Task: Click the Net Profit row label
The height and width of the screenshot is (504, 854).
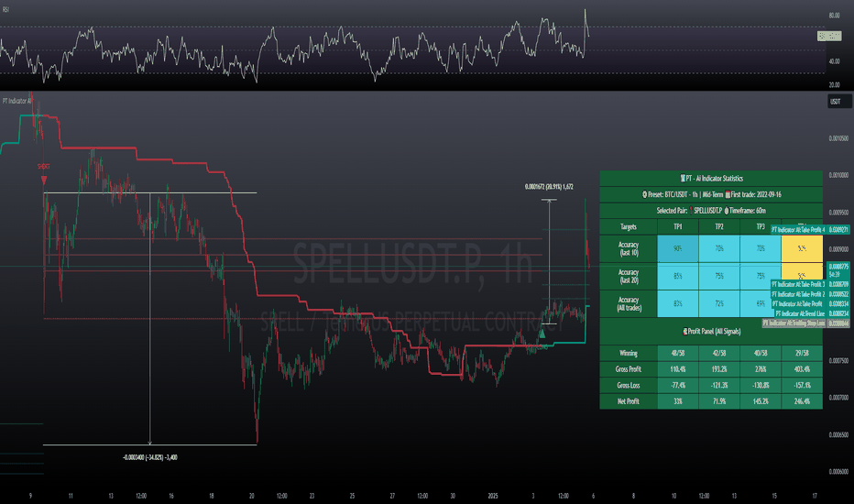Action: (x=629, y=401)
